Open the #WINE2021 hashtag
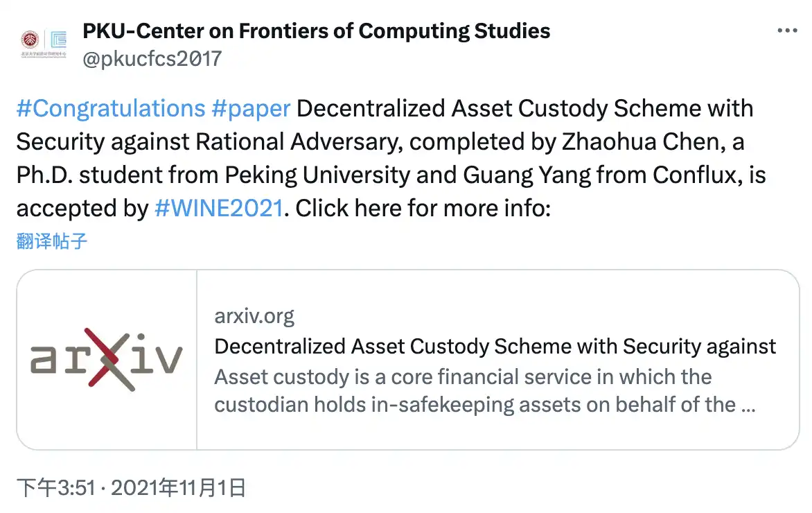Screen dimensions: 812x513 coord(219,208)
